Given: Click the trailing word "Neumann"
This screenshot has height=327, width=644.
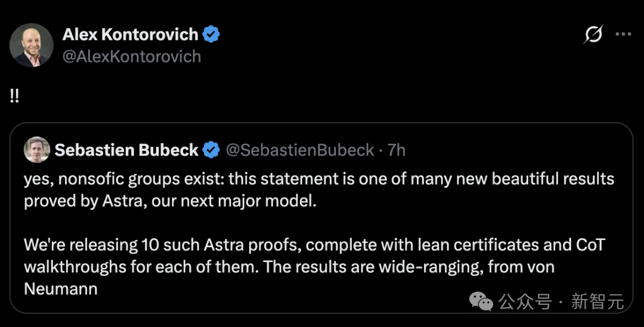Looking at the screenshot, I should [61, 289].
